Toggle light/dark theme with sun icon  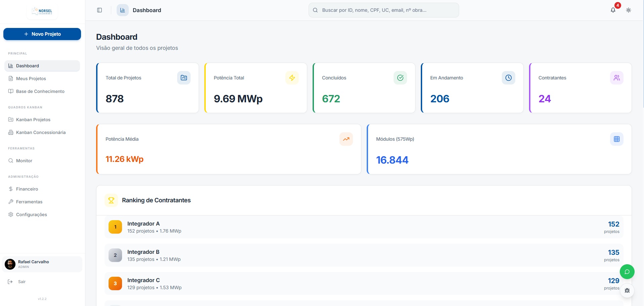[x=628, y=10]
